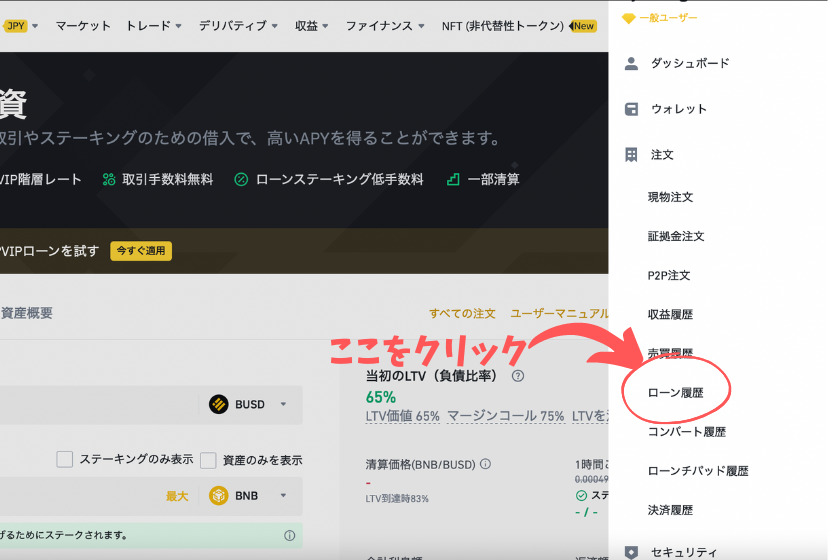
Task: Open the ユーザーマニュアル link
Action: coord(559,313)
